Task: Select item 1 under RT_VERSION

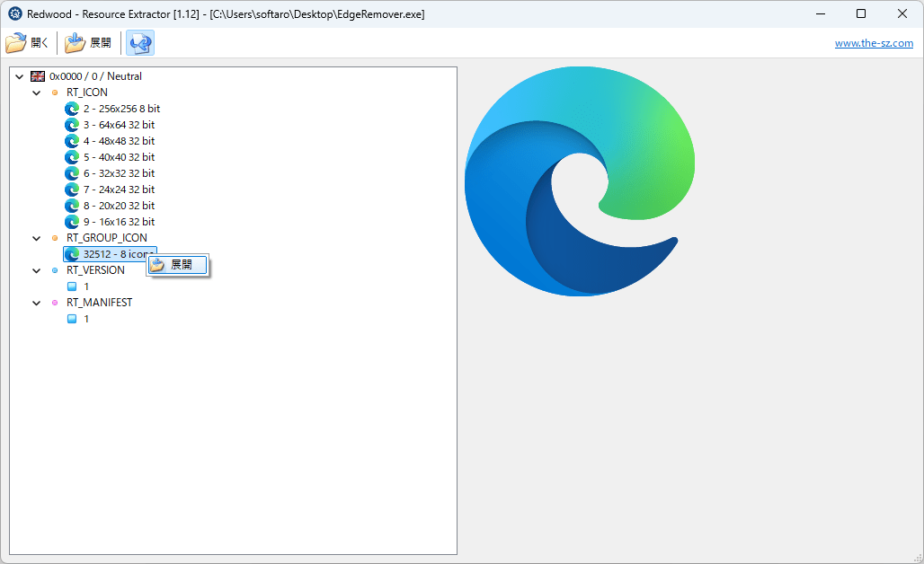Action: (78, 286)
